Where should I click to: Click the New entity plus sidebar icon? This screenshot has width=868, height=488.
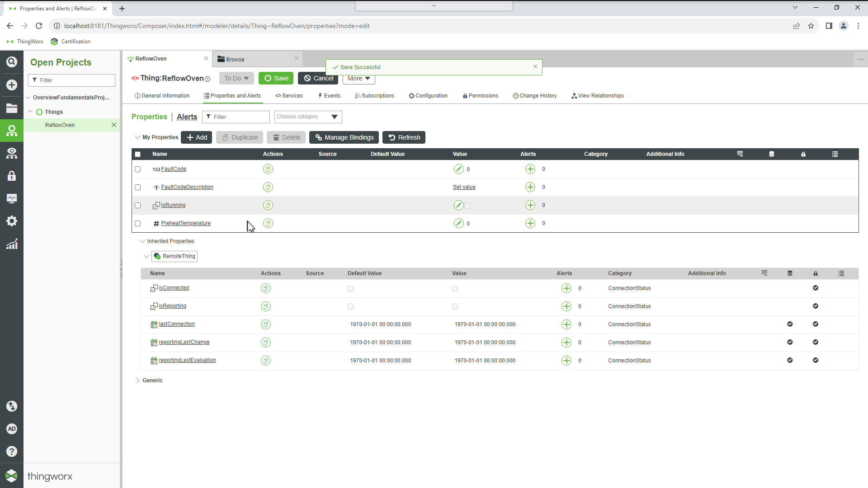click(x=12, y=85)
